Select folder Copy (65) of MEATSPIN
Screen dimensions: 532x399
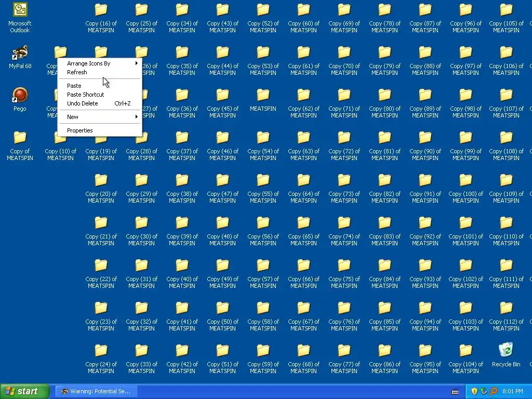click(x=303, y=230)
